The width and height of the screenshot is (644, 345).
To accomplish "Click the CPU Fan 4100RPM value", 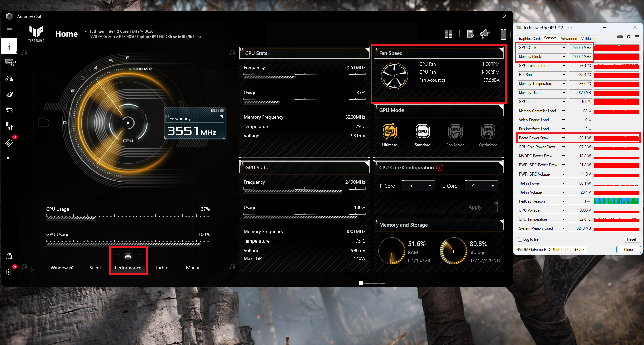I will pyautogui.click(x=490, y=64).
